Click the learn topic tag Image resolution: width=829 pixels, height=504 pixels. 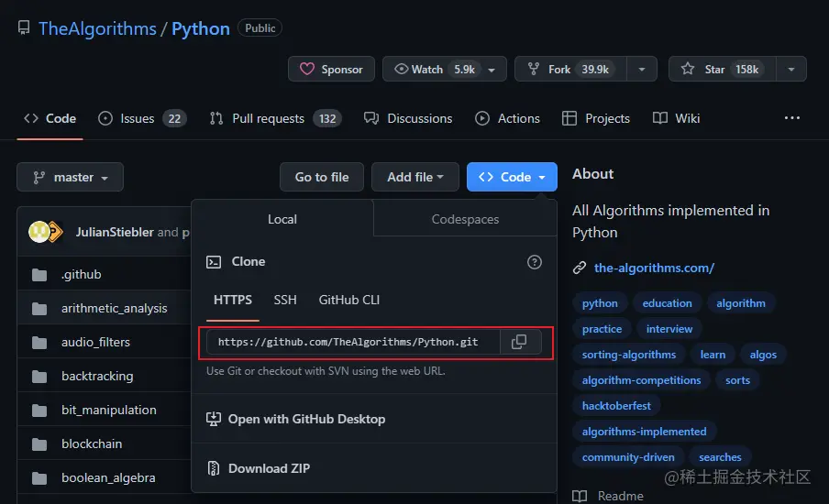713,355
